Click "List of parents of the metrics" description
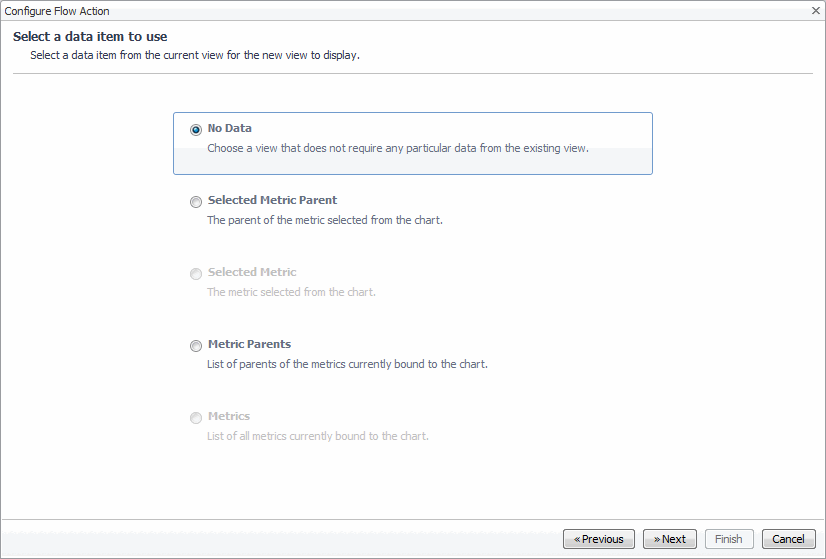This screenshot has height=559, width=826. (347, 364)
